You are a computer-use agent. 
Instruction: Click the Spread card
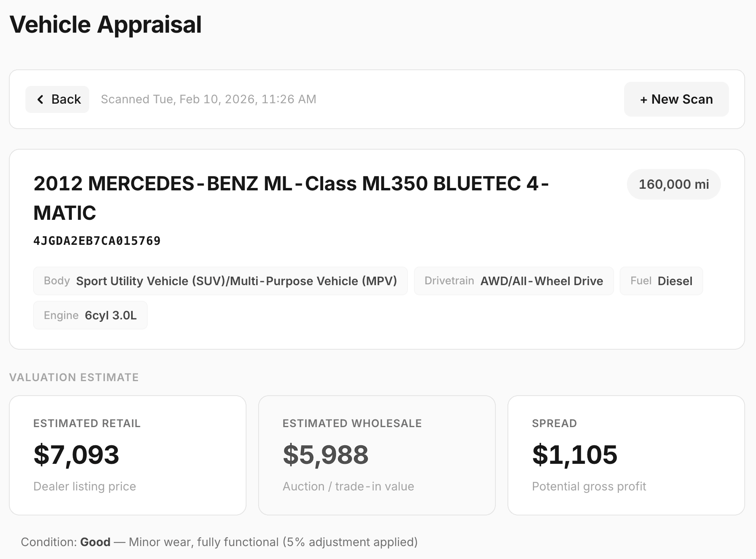coord(626,455)
